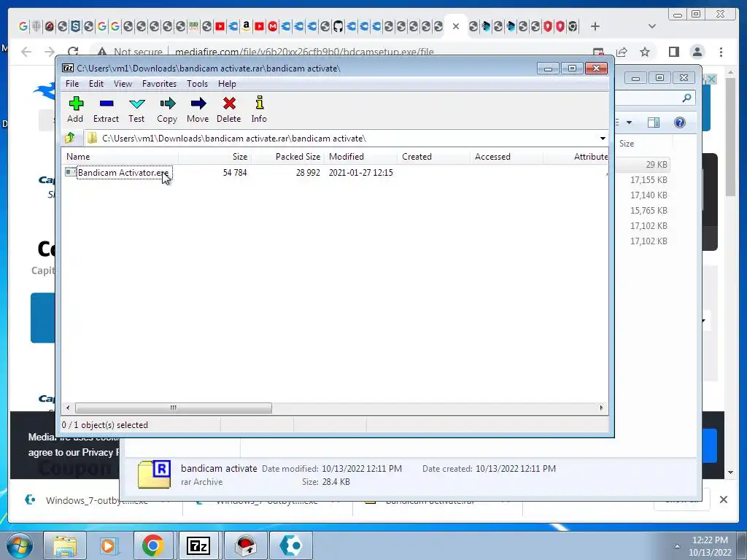Bookmark the page with the star icon

[x=645, y=52]
